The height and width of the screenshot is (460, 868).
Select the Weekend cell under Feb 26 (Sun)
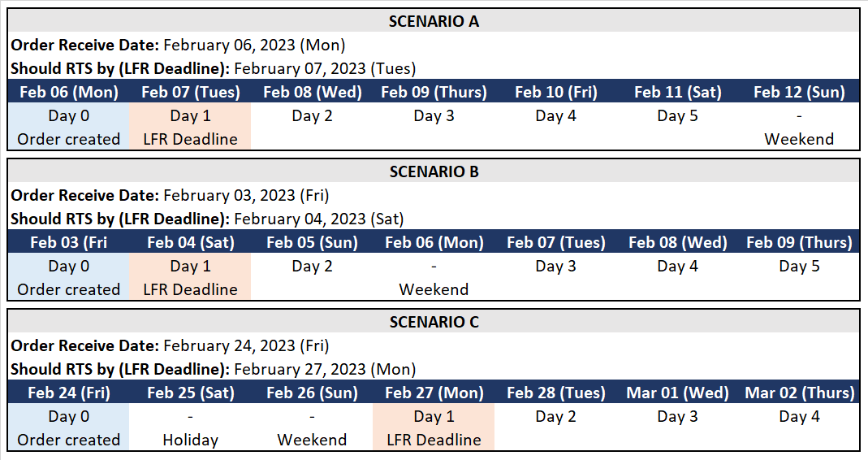[x=313, y=427]
